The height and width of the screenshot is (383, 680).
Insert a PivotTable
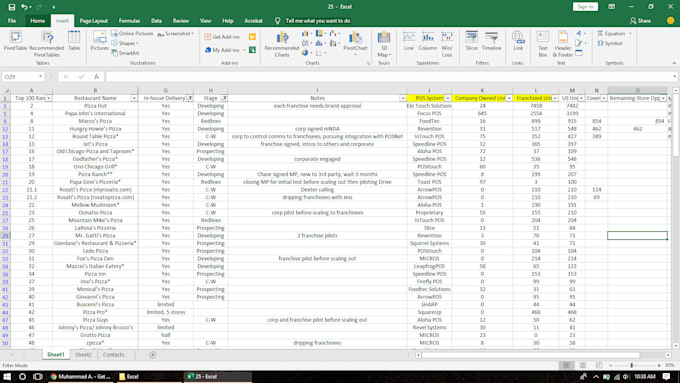pos(16,41)
